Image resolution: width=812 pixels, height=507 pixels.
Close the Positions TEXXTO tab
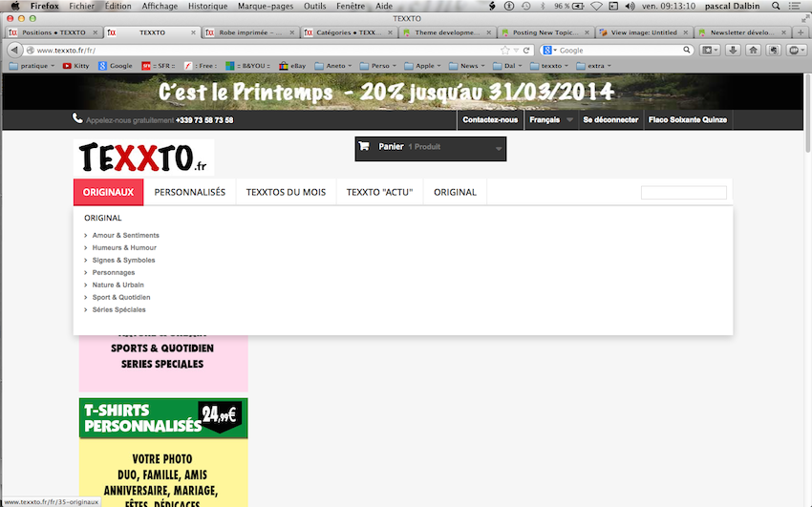pos(96,32)
